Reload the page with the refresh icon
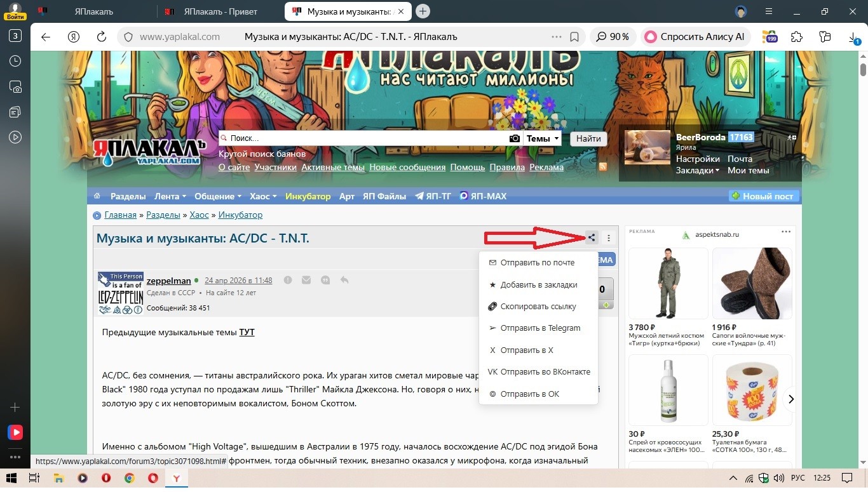This screenshot has height=492, width=868. (101, 37)
